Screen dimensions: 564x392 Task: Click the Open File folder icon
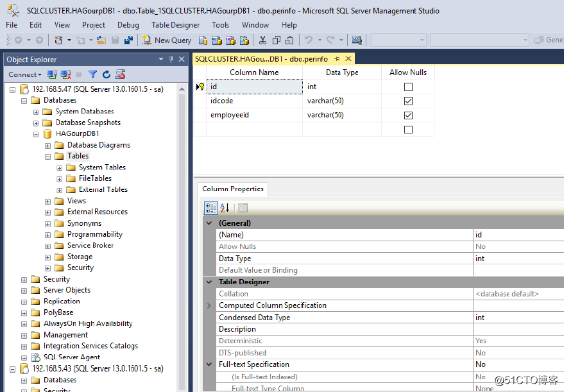pyautogui.click(x=101, y=40)
